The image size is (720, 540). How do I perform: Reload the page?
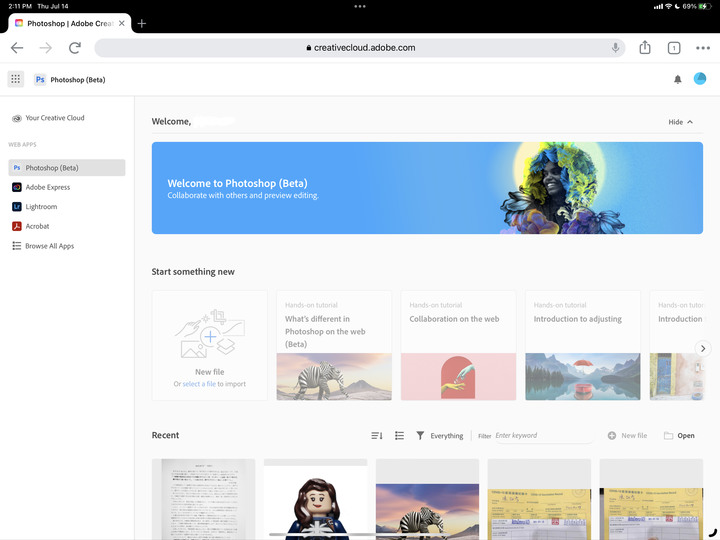coord(75,48)
